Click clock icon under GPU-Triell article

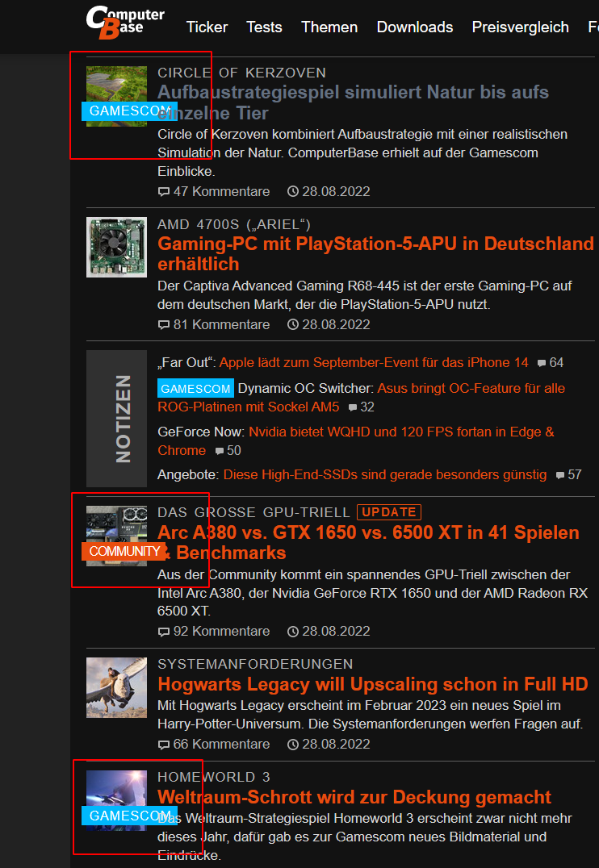(293, 631)
